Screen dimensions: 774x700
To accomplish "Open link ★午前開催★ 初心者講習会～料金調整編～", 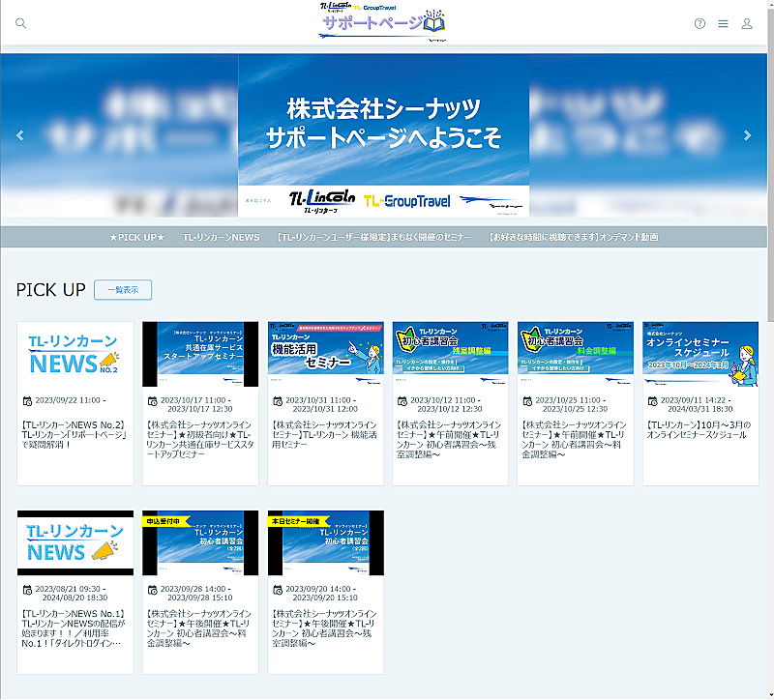I will click(574, 440).
